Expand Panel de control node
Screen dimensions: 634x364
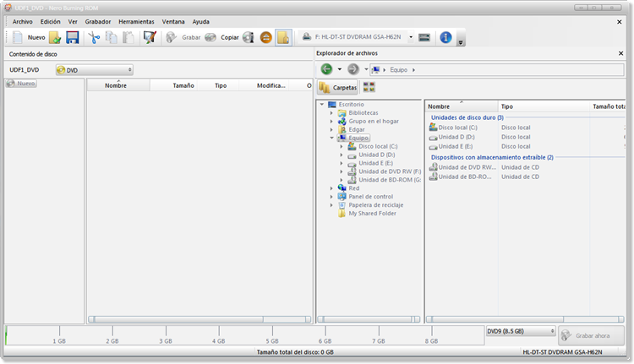331,197
